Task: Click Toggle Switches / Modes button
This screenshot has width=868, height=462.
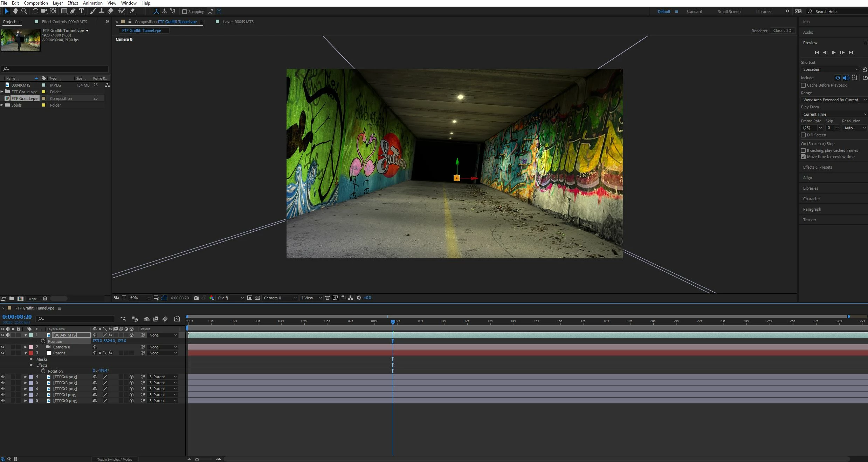Action: click(115, 459)
